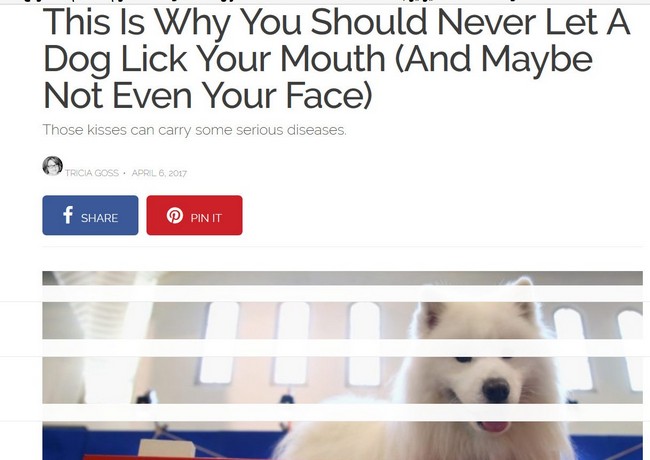This screenshot has width=650, height=460.
Task: Click the white box object at the photo bottom
Action: click(167, 449)
